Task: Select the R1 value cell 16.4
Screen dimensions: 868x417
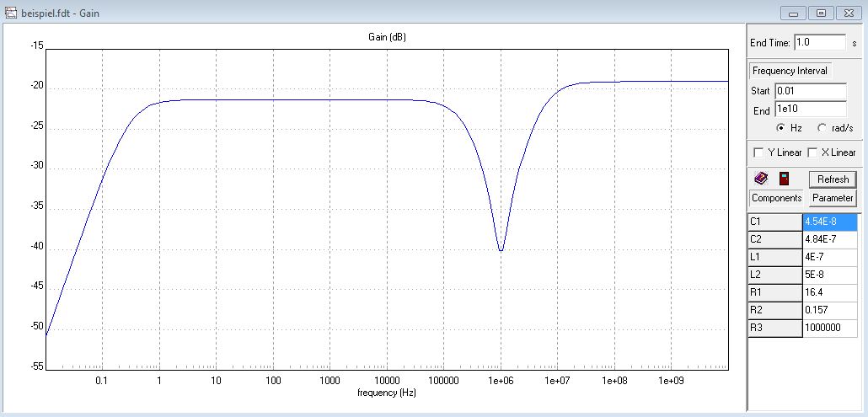Action: click(830, 292)
